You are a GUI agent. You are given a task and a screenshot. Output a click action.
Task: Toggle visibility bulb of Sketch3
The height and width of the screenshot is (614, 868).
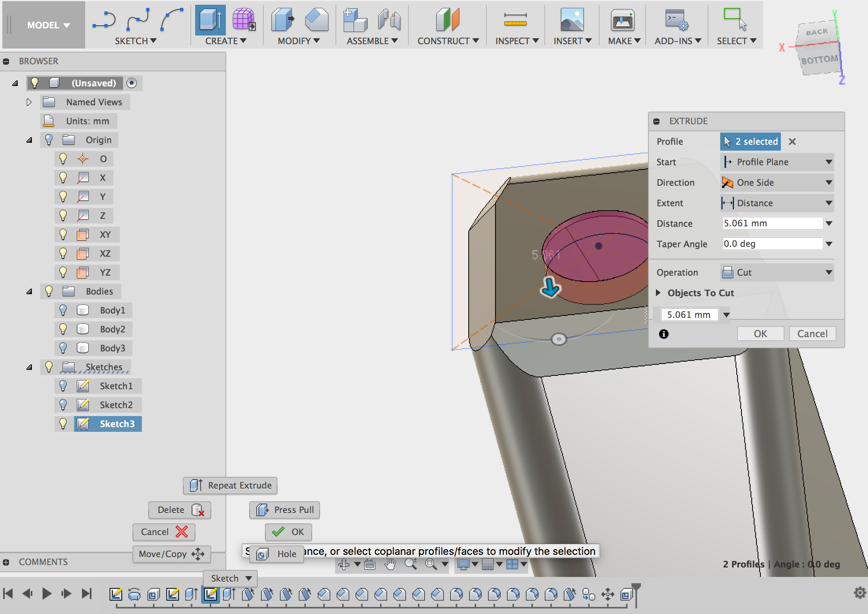point(63,424)
